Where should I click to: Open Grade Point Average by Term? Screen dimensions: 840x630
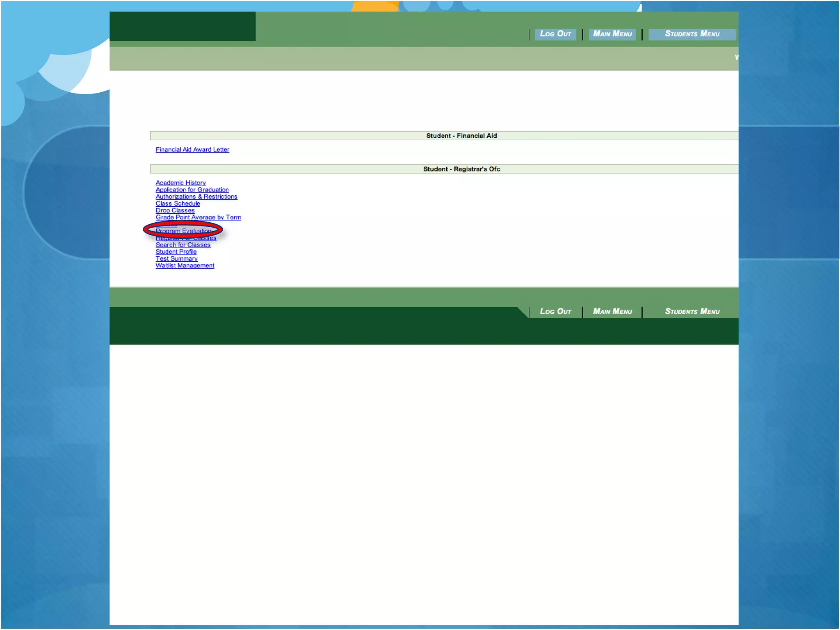pyautogui.click(x=198, y=217)
